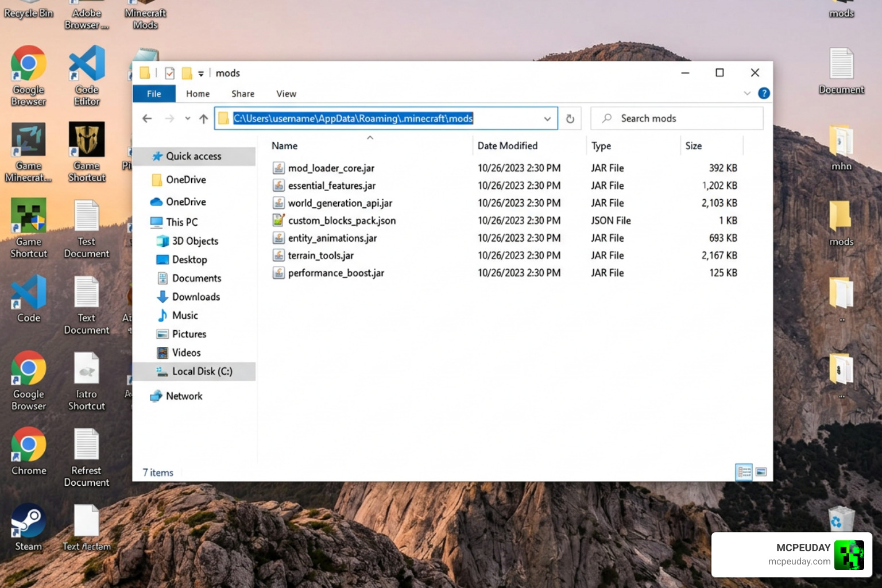Select Game Minecraft desktop icon
The width and height of the screenshot is (882, 588).
coord(29,152)
